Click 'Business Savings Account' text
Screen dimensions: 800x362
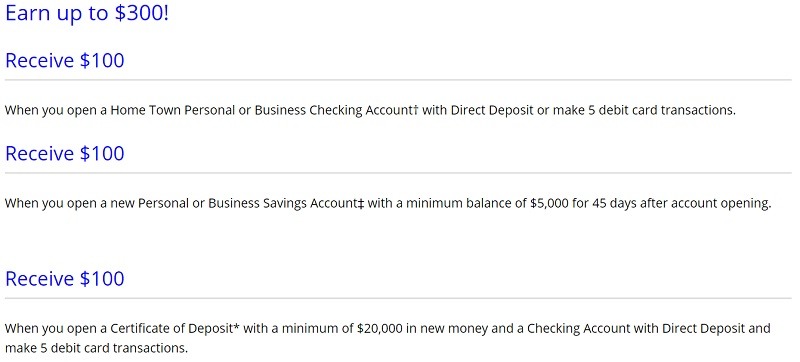[x=283, y=204]
